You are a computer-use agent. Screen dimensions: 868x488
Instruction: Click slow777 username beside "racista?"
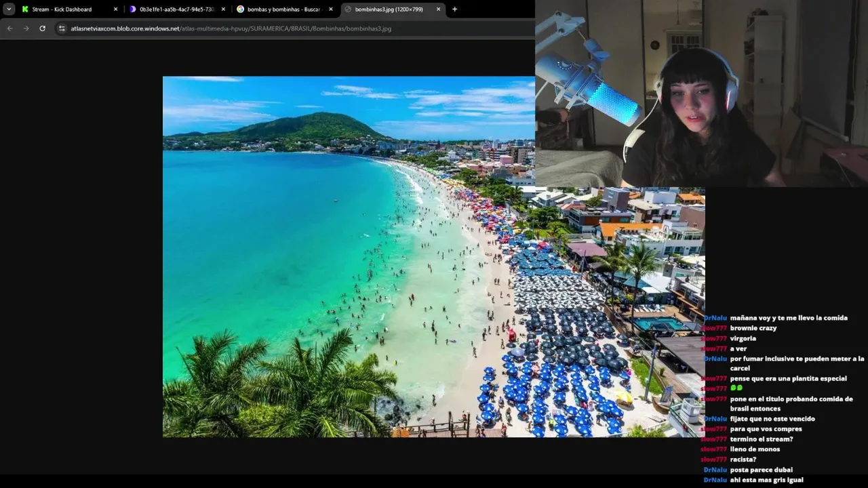tap(714, 460)
